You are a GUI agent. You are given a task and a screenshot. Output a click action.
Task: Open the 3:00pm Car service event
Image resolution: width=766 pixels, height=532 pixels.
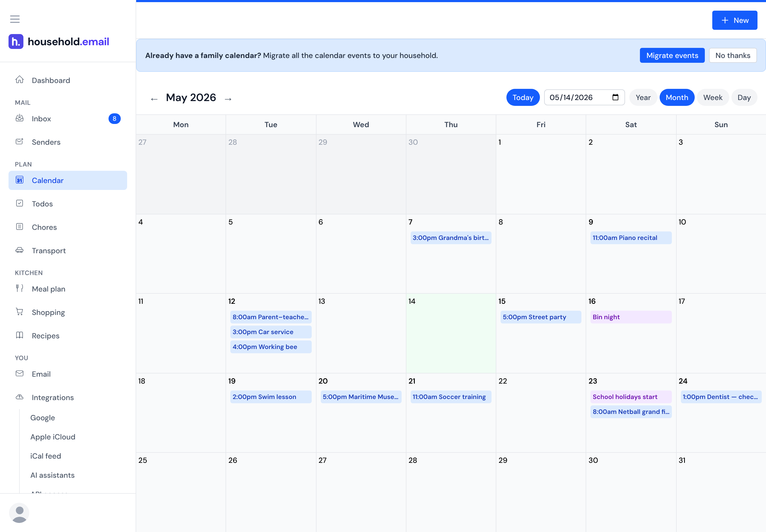pos(271,332)
